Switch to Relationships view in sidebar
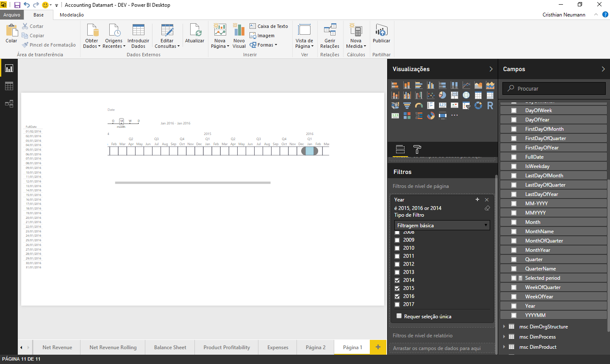The height and width of the screenshot is (364, 610). pyautogui.click(x=9, y=104)
